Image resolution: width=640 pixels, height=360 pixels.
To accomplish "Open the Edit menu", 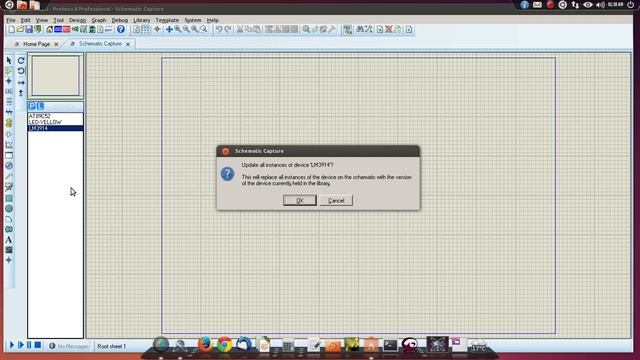I will coord(25,20).
